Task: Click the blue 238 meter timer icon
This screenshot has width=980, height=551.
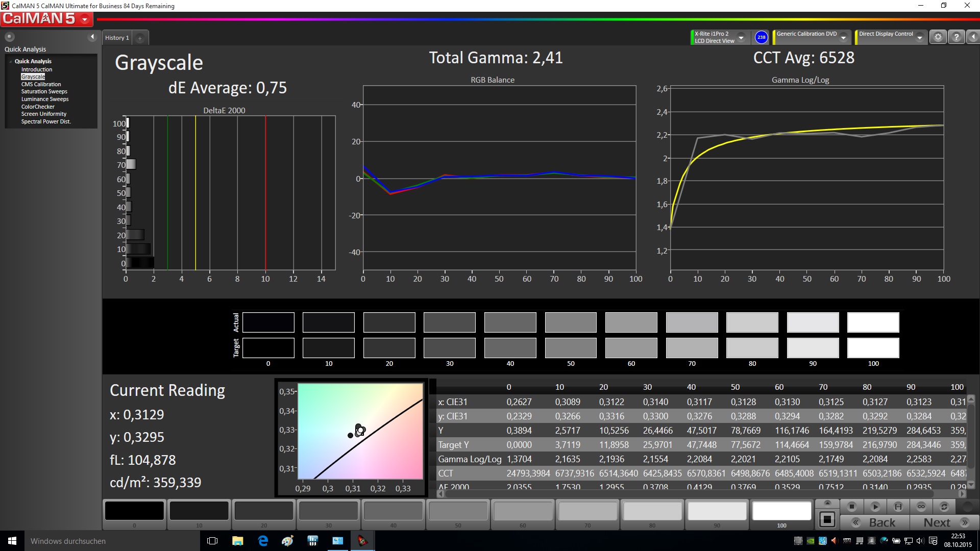Action: coord(761,37)
